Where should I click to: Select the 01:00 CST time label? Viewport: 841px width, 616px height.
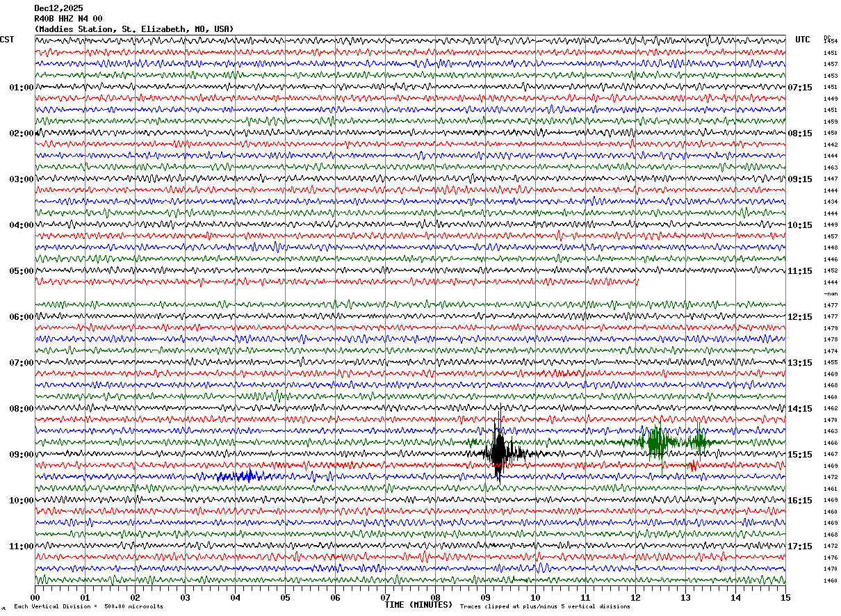(x=21, y=88)
